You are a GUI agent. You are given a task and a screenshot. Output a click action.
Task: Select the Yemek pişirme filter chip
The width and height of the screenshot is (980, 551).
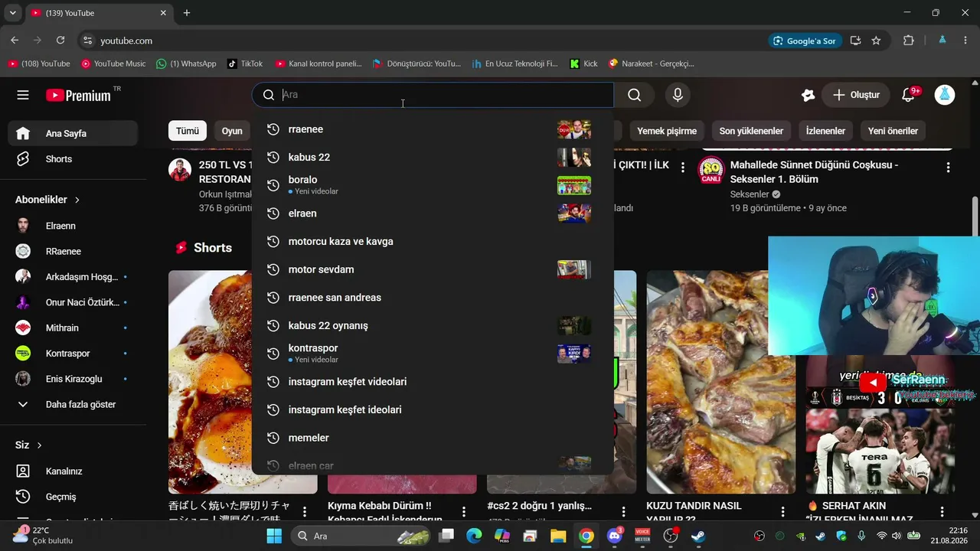tap(667, 131)
